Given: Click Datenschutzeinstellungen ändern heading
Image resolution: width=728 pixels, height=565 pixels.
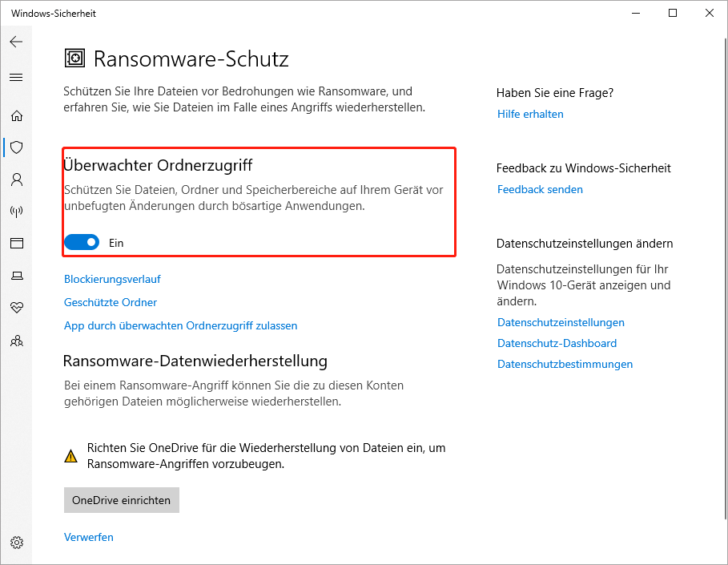Looking at the screenshot, I should pos(585,244).
